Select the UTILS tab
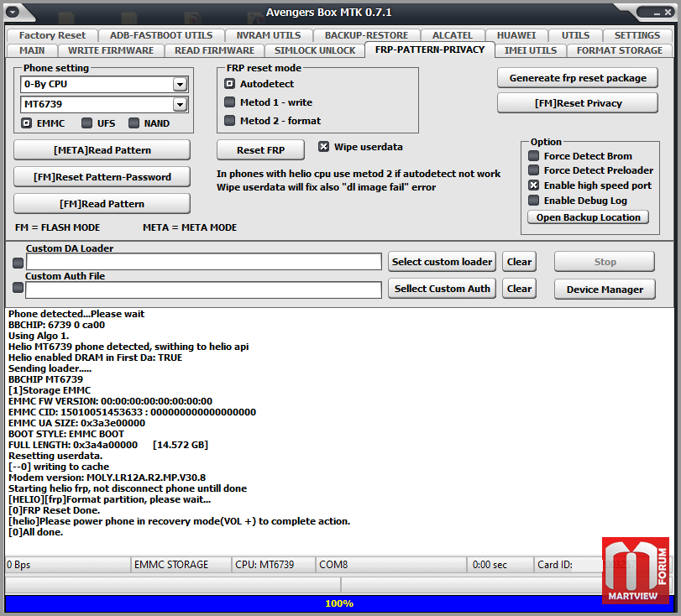 coord(575,35)
